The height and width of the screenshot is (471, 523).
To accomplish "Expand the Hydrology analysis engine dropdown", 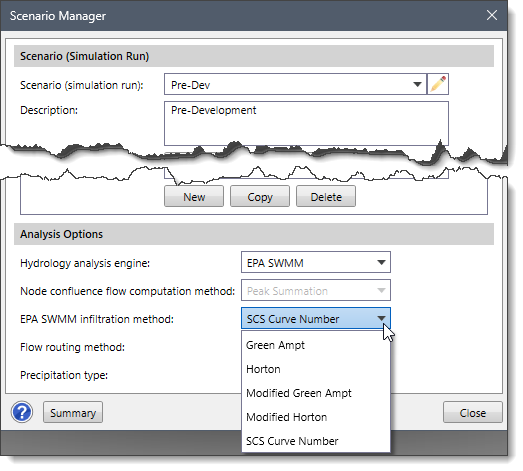I will pos(316,263).
